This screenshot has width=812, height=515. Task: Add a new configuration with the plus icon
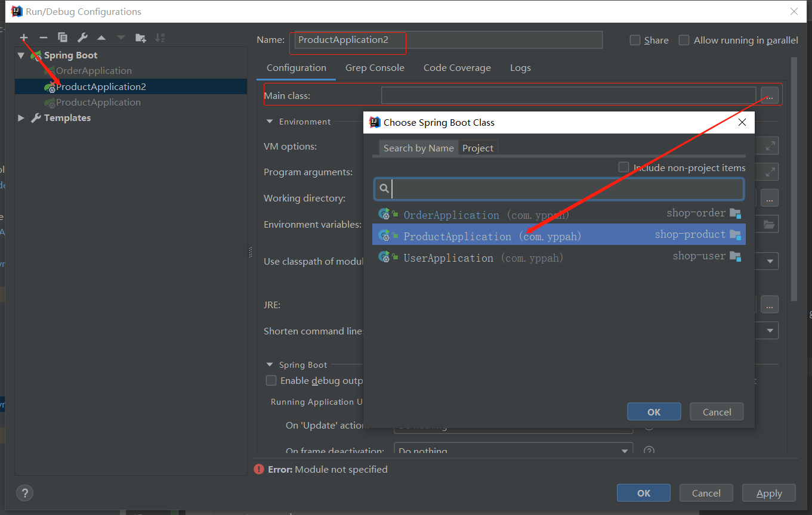click(x=24, y=38)
